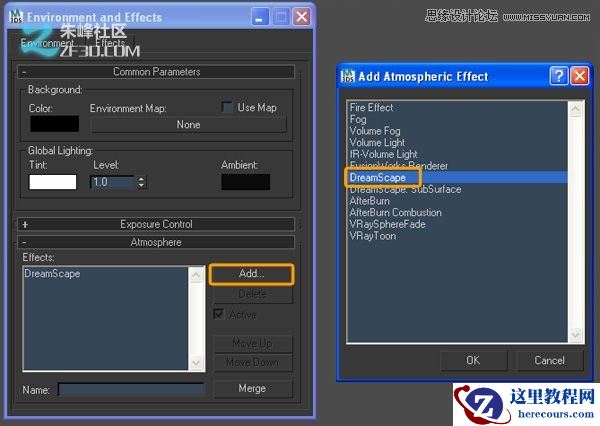The height and width of the screenshot is (426, 600).
Task: Select AfterBurn in the list
Action: coord(370,201)
